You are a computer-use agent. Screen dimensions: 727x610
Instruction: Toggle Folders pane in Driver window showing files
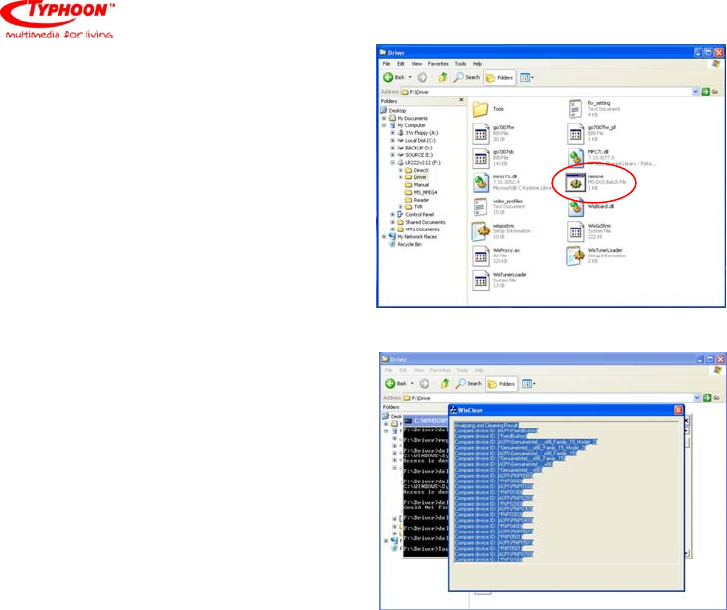(499, 78)
